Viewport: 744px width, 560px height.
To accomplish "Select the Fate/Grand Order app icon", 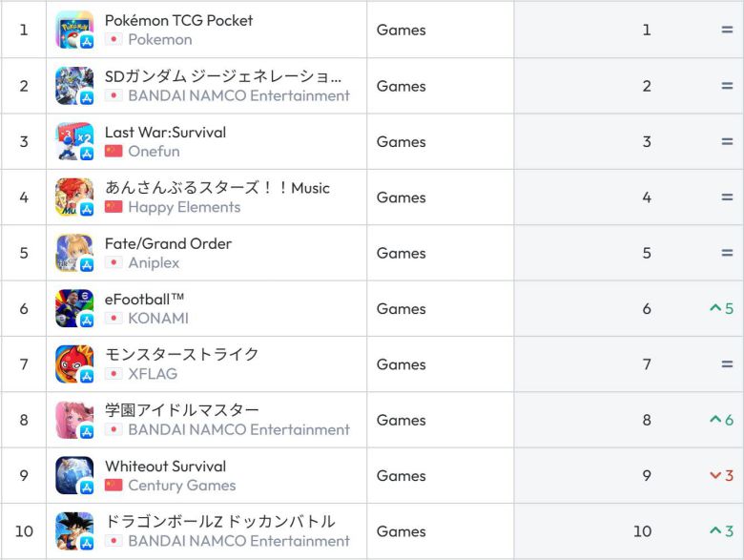I will pyautogui.click(x=74, y=253).
